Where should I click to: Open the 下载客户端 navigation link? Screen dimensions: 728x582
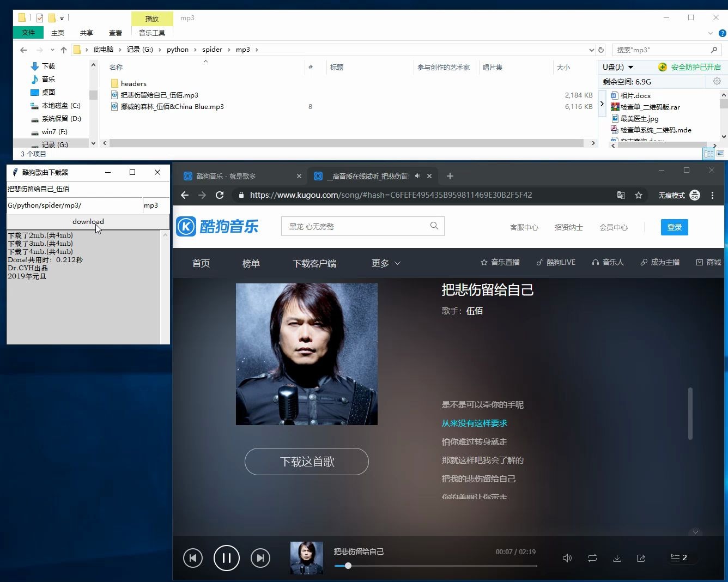pyautogui.click(x=314, y=263)
